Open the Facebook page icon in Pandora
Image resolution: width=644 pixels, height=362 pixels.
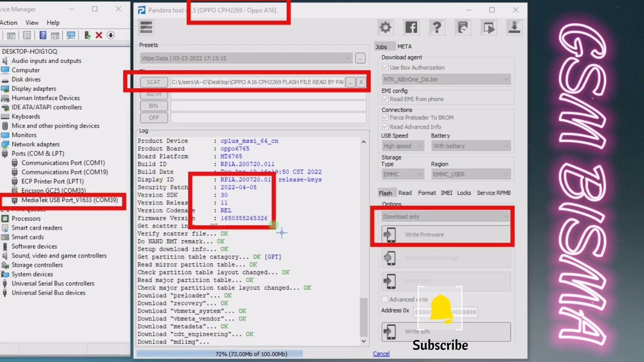pyautogui.click(x=411, y=27)
